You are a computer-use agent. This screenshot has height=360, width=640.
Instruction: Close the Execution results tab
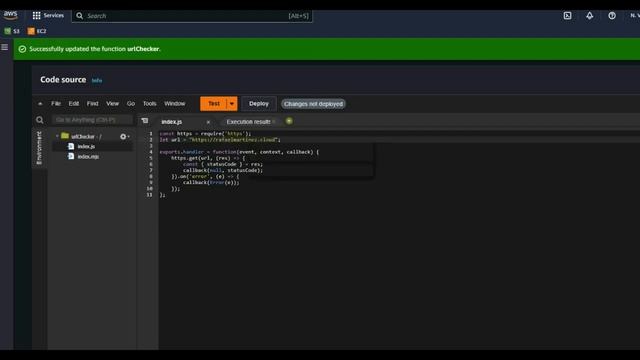point(274,122)
